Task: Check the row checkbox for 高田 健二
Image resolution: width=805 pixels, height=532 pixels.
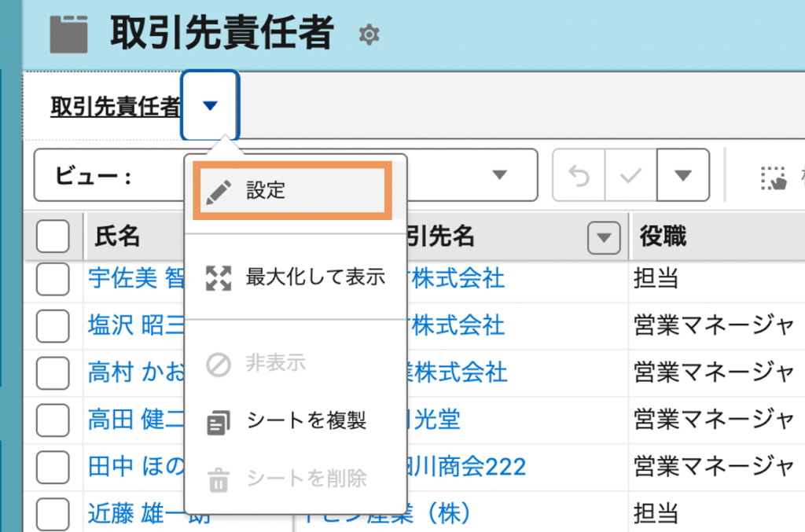Action: pyautogui.click(x=53, y=419)
